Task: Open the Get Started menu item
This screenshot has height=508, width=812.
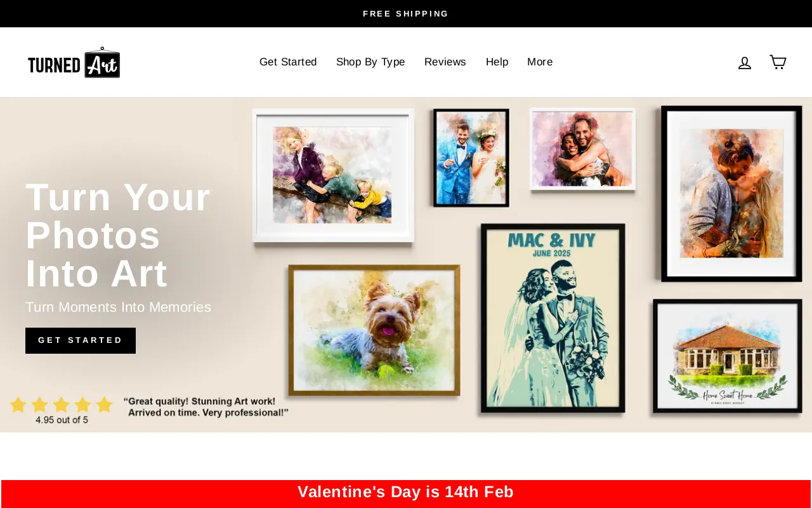Action: tap(288, 62)
